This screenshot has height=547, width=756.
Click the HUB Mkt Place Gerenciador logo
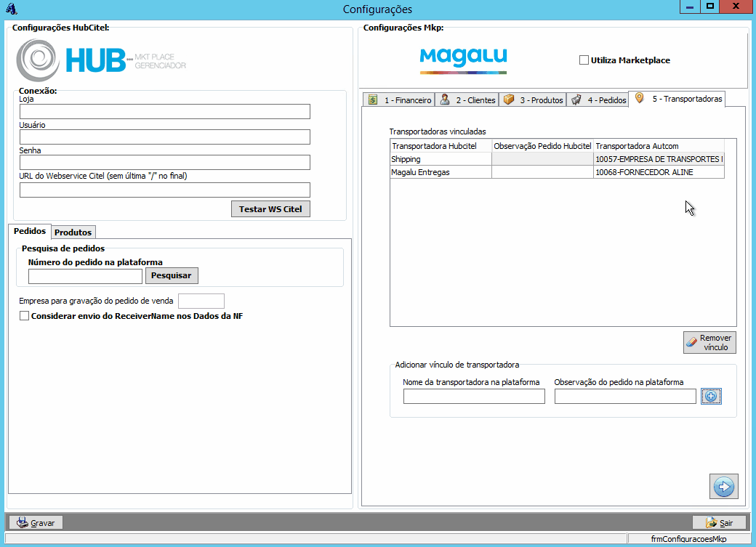click(101, 60)
